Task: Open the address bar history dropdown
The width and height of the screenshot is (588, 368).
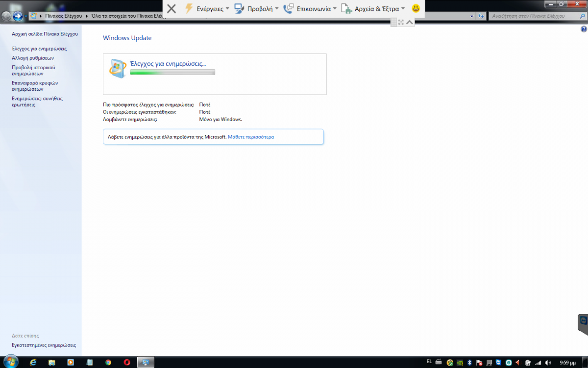Action: coord(472,16)
